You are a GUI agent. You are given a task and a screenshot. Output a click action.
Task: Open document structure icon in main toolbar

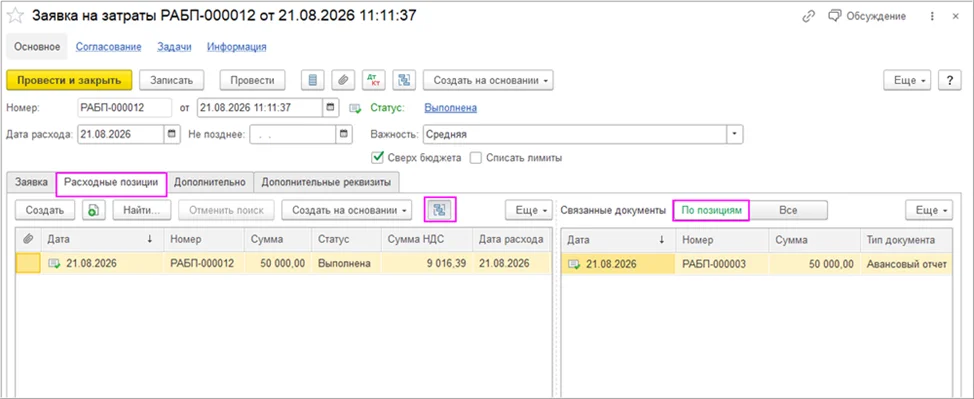pos(404,80)
